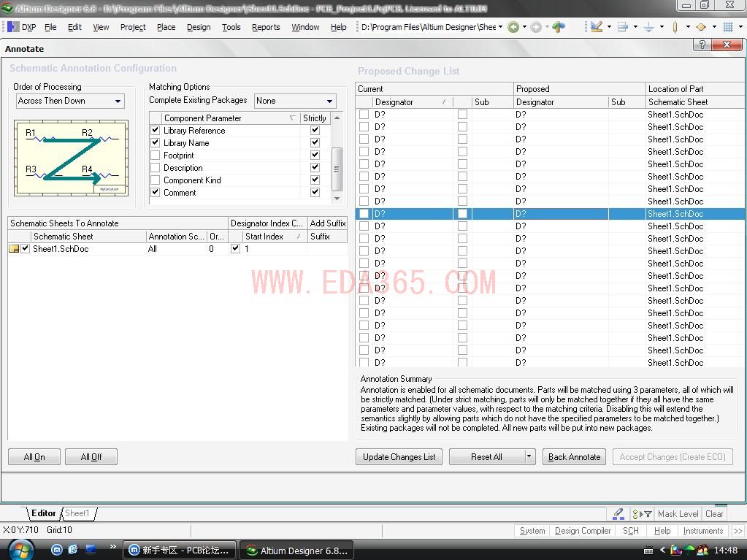Toggle the Start Index checkbox
Screen dimensions: 747x560
(235, 248)
